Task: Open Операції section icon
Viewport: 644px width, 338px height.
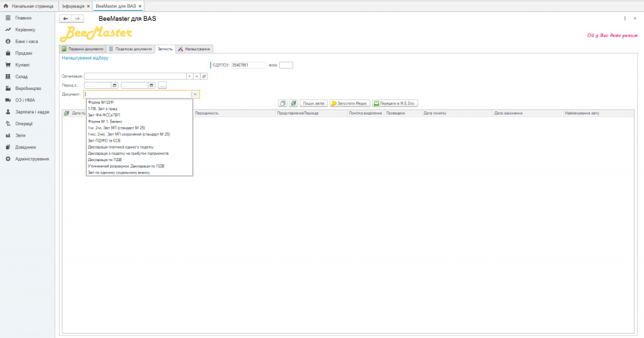Action: click(x=8, y=123)
